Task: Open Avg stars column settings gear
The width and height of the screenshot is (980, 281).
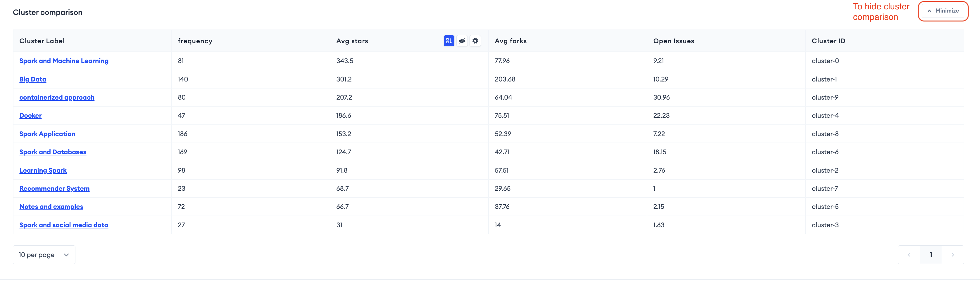Action: (475, 41)
